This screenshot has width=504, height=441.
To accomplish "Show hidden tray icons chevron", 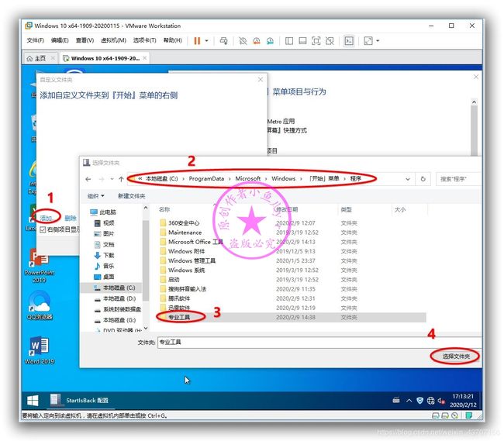I will [x=409, y=401].
